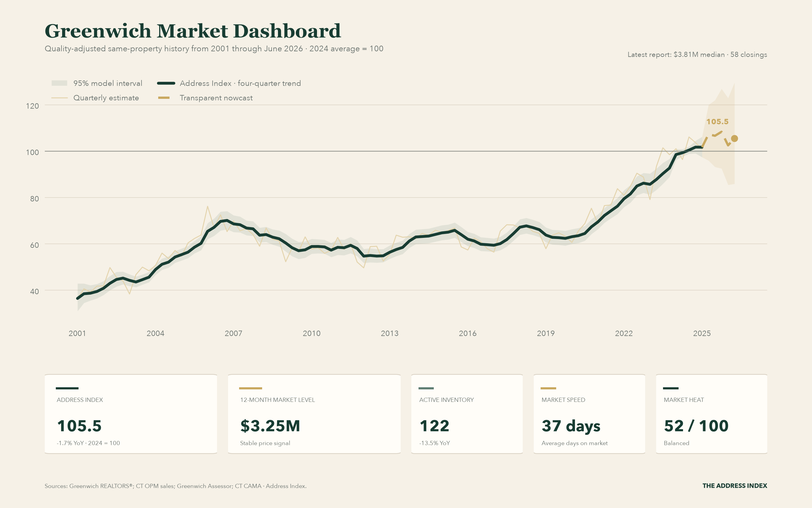Click the gold accent bar on Market Speed card
Image resolution: width=812 pixels, height=508 pixels.
point(548,388)
